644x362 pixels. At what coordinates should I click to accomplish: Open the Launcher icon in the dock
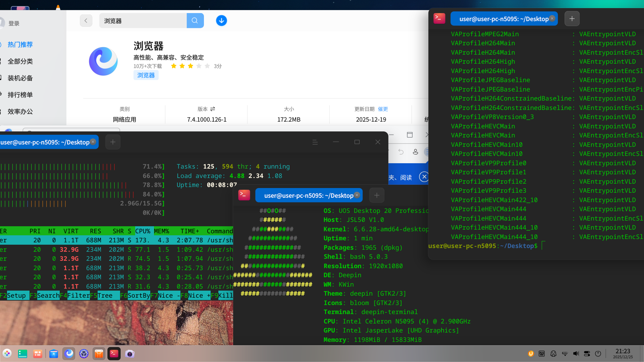tap(7, 353)
